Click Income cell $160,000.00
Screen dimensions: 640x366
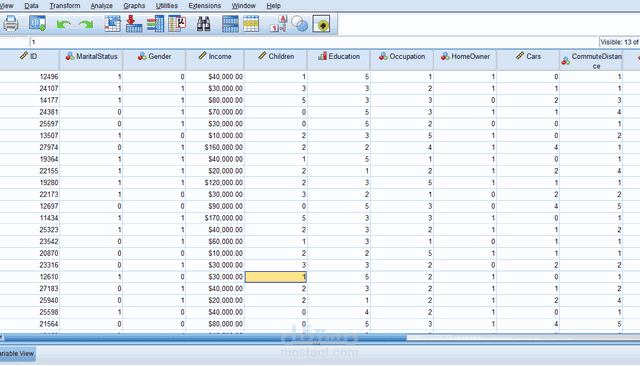215,147
